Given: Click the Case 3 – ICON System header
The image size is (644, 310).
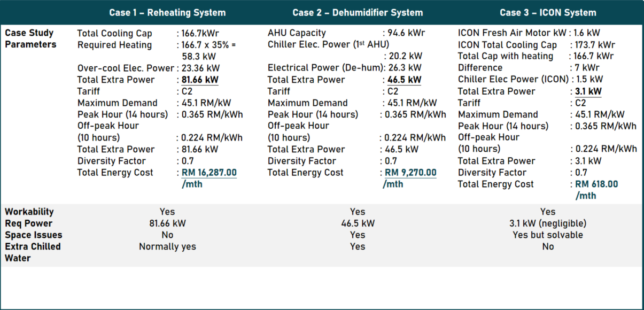Looking at the screenshot, I should click(x=548, y=12).
